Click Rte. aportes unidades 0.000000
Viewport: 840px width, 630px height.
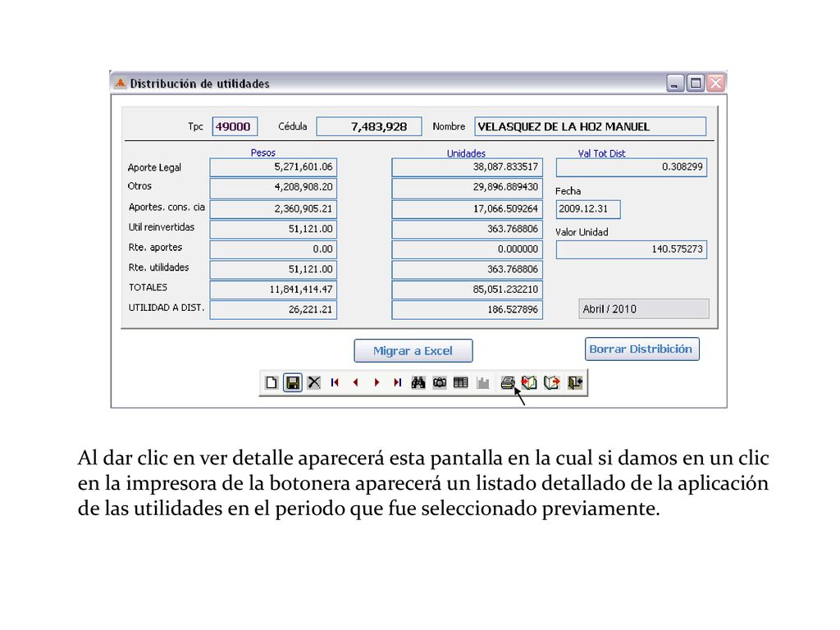tap(467, 249)
